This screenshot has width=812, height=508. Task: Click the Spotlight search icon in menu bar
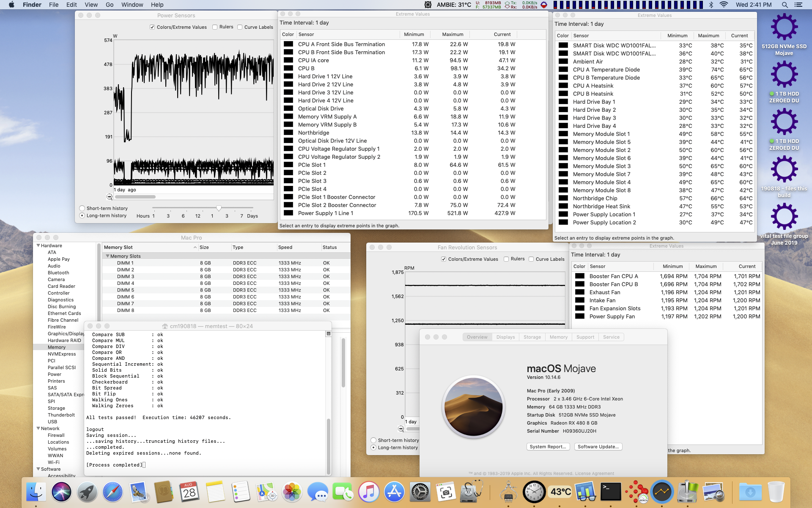pos(785,5)
